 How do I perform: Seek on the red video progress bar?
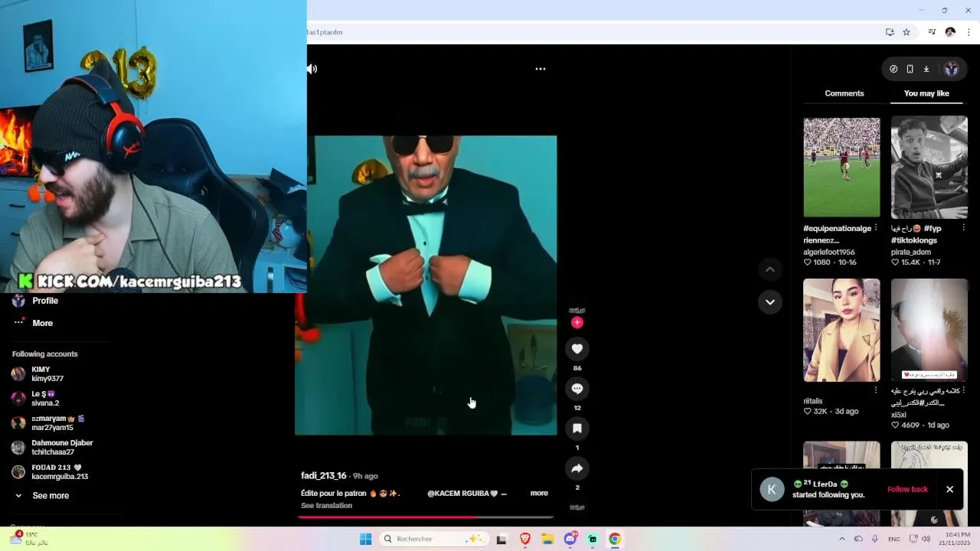coord(426,517)
